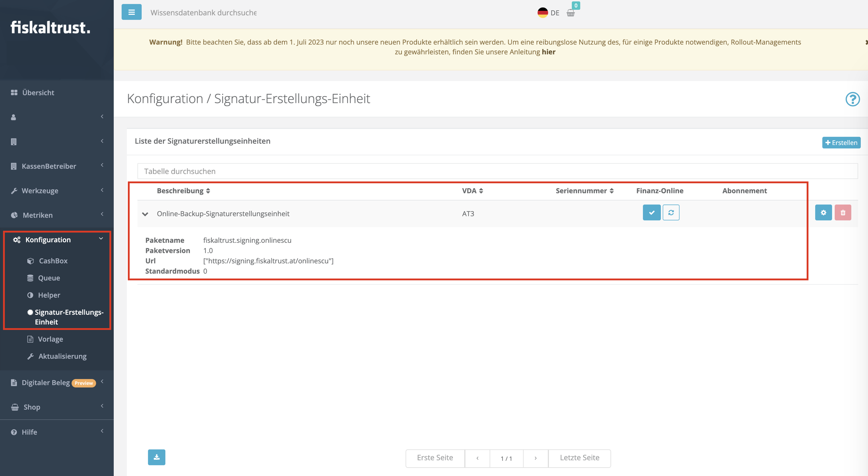The width and height of the screenshot is (868, 476).
Task: Open the shopping cart basket icon
Action: (571, 13)
